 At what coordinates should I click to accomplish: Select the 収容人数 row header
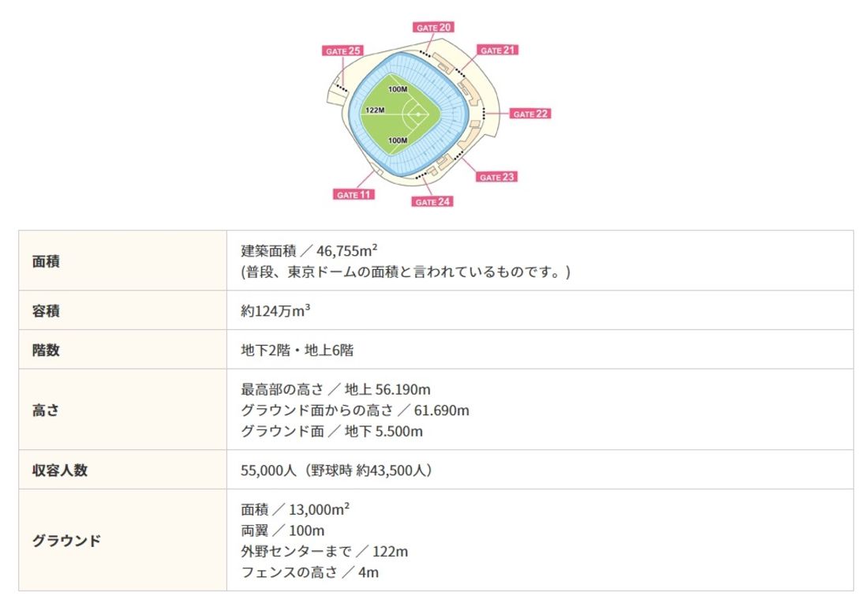pyautogui.click(x=122, y=470)
